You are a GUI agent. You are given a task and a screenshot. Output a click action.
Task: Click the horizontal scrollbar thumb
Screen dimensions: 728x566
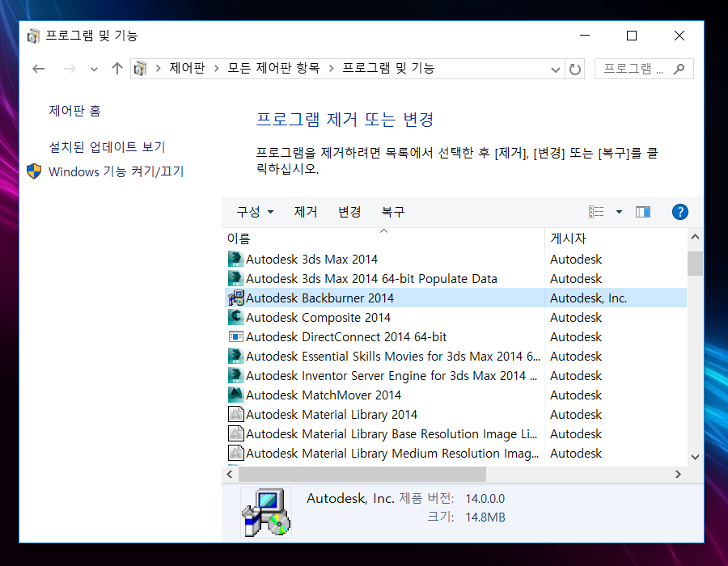[x=362, y=474]
